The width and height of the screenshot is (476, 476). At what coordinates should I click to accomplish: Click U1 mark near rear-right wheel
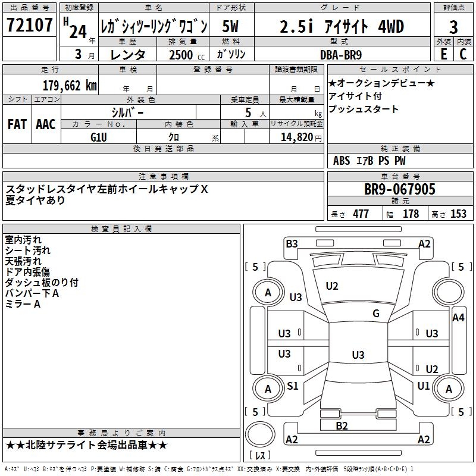coord(424,386)
